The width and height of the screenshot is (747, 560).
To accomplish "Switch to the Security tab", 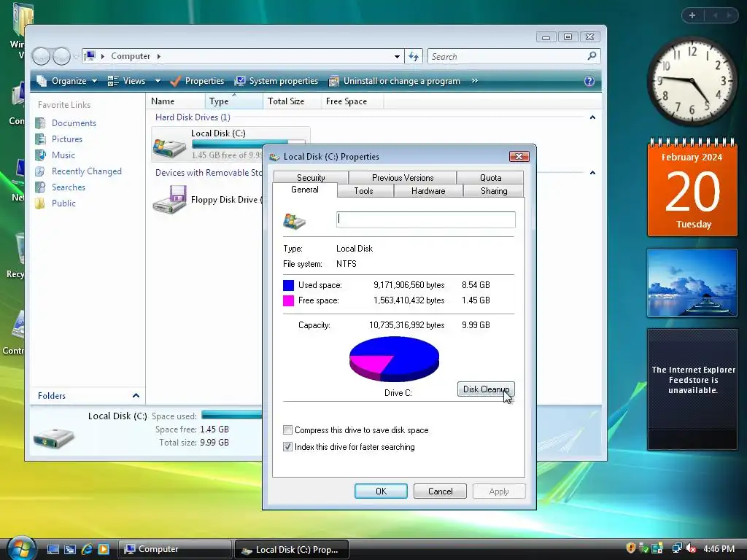I will [x=311, y=178].
